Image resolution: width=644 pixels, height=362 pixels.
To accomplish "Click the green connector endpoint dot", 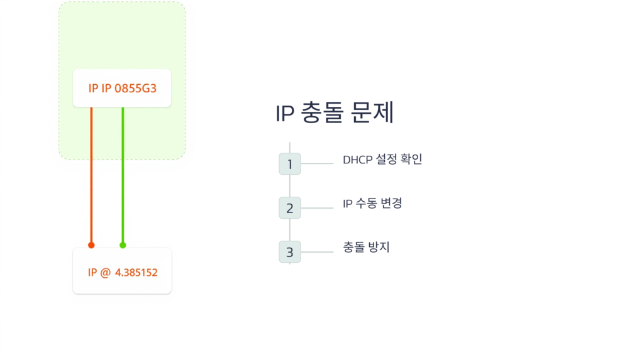I will (123, 245).
